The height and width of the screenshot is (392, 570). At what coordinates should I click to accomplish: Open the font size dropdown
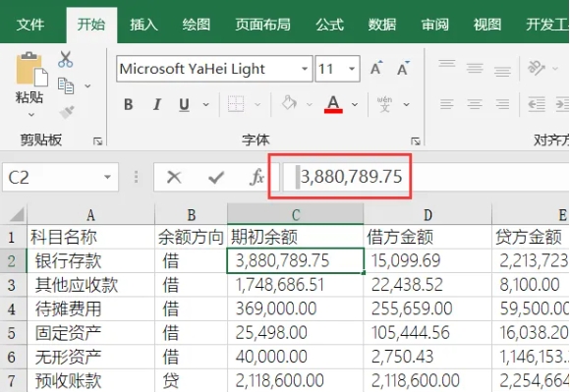pos(352,69)
